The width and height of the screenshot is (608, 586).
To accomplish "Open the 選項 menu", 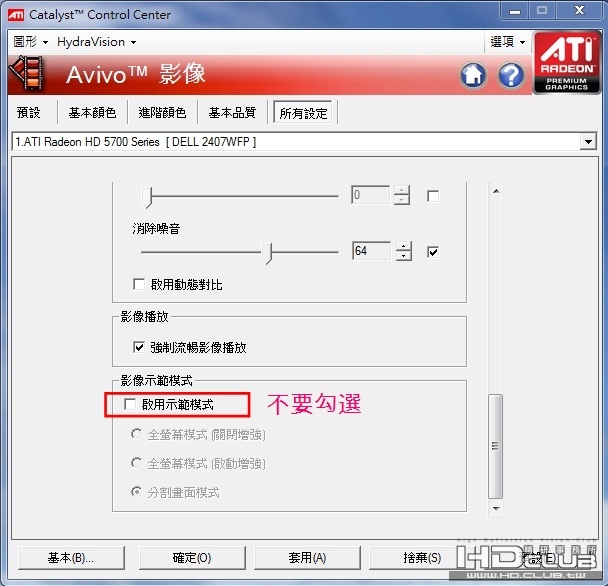I will (507, 41).
